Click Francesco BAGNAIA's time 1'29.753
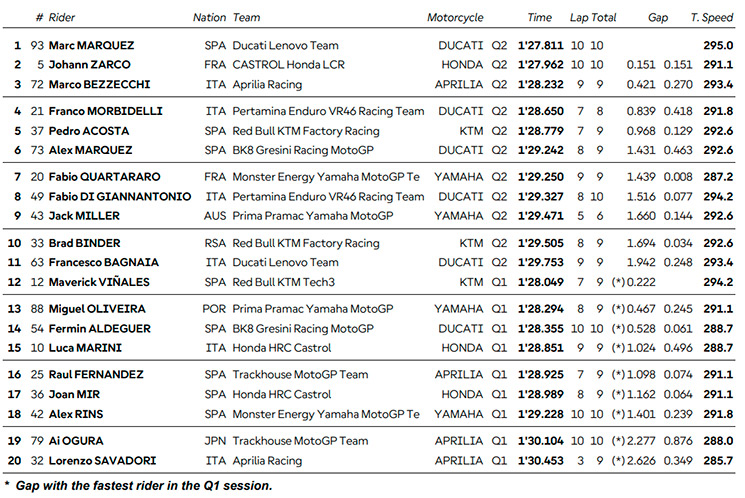745x498 pixels. (x=540, y=262)
